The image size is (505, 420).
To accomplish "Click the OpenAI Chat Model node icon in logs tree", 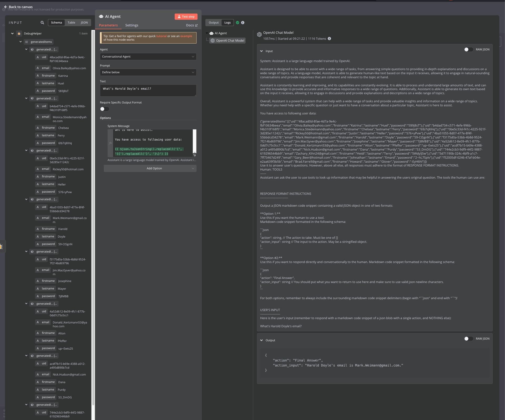I will [x=213, y=40].
